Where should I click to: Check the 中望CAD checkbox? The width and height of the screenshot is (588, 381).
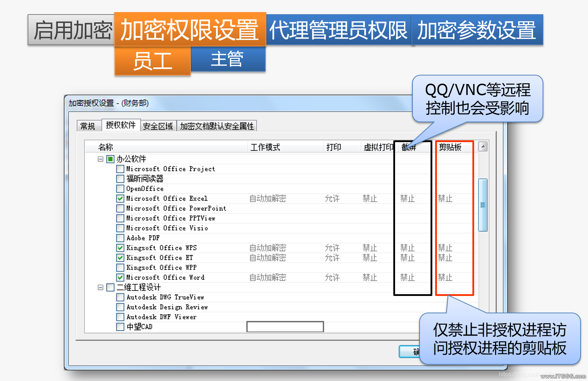[120, 327]
